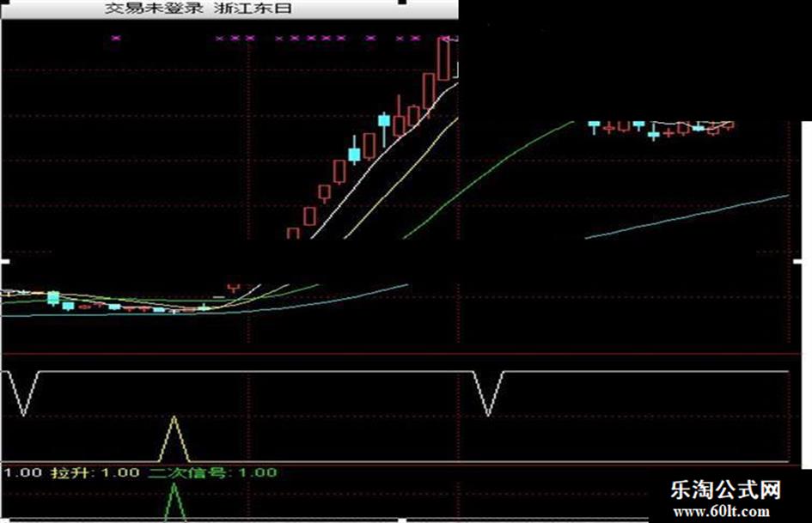Select the tallest red candlestick at the price peak
Viewport: 812px width, 523px height.
[x=443, y=59]
